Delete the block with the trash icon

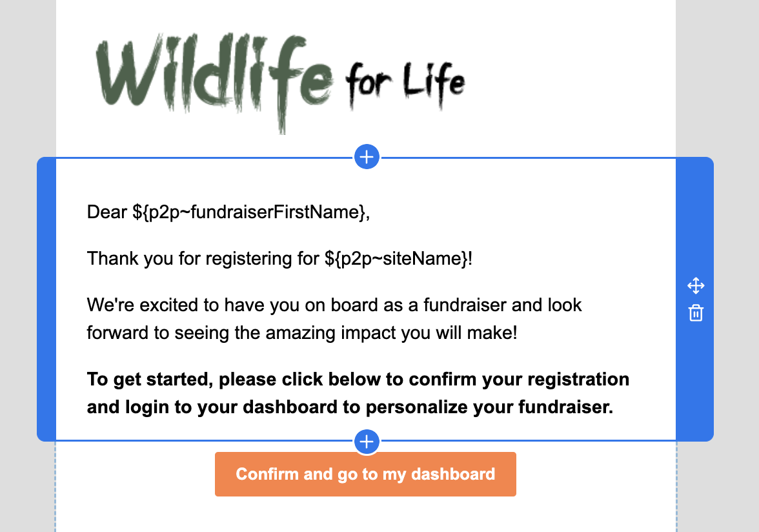tap(696, 314)
